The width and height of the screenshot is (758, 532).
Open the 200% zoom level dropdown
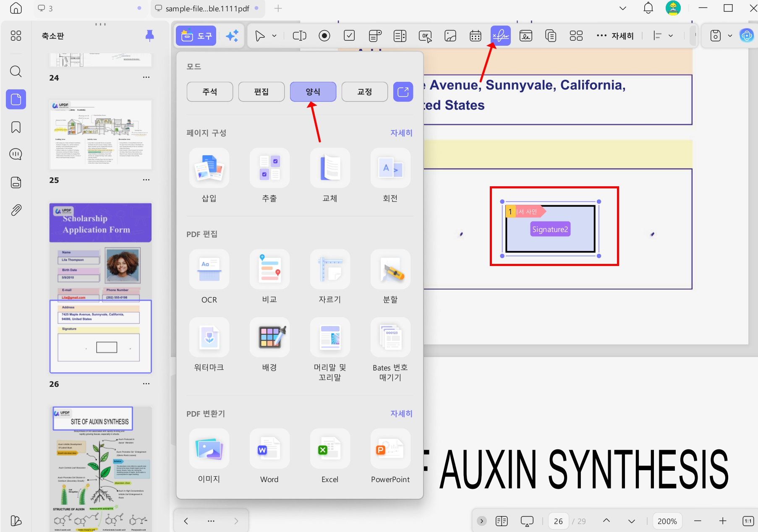click(667, 521)
